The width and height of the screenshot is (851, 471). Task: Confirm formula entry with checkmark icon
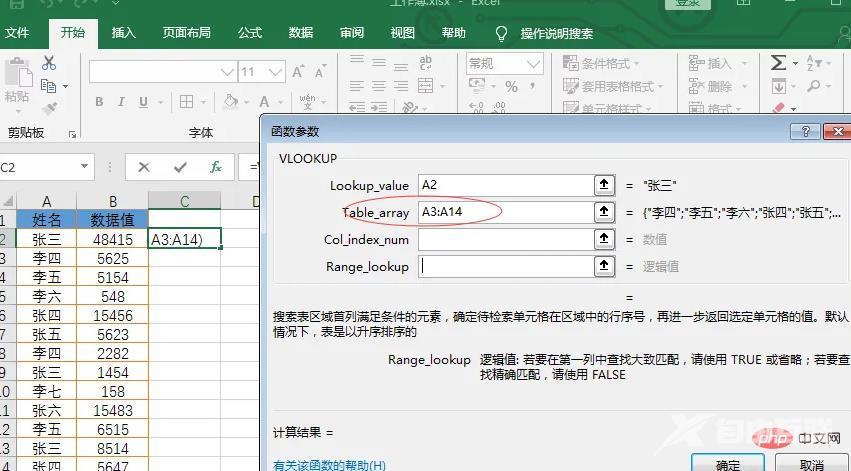[x=180, y=167]
